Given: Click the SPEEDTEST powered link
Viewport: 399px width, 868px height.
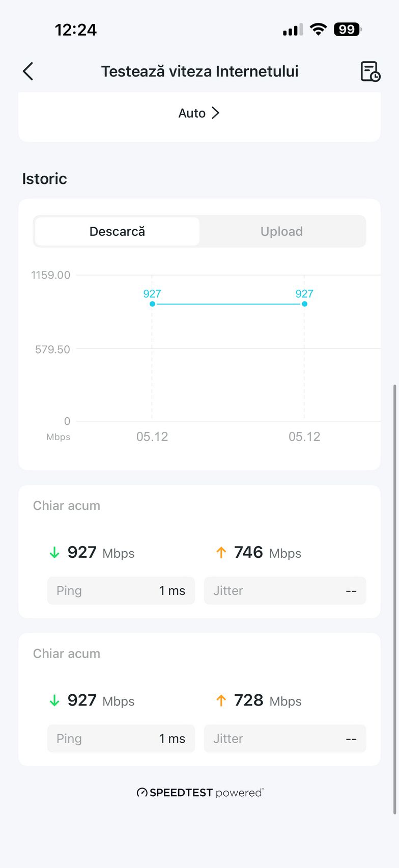Looking at the screenshot, I should click(x=200, y=793).
